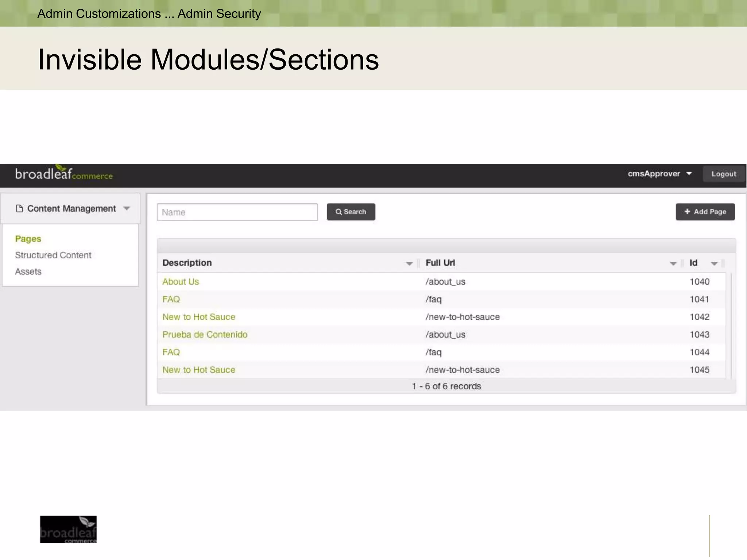Screen dimensions: 747x560
Task: Click the table's vertical scrollbar
Action: [731, 326]
